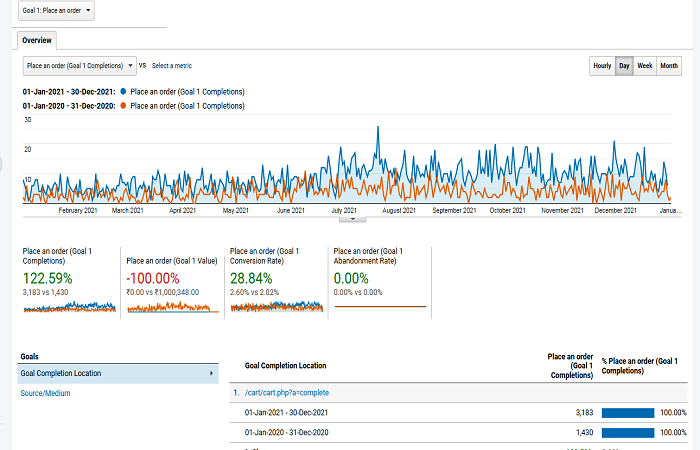
Task: Click the Place an order completions column header
Action: tap(570, 366)
